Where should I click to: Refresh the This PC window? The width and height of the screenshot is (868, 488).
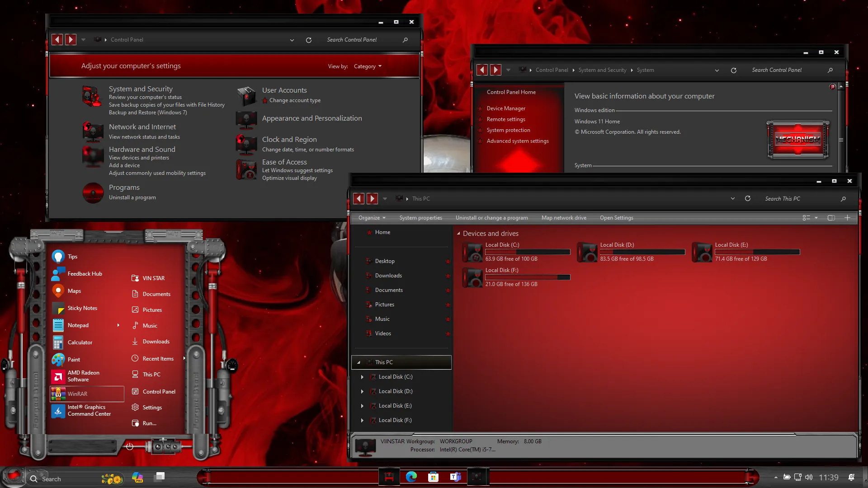(x=747, y=198)
